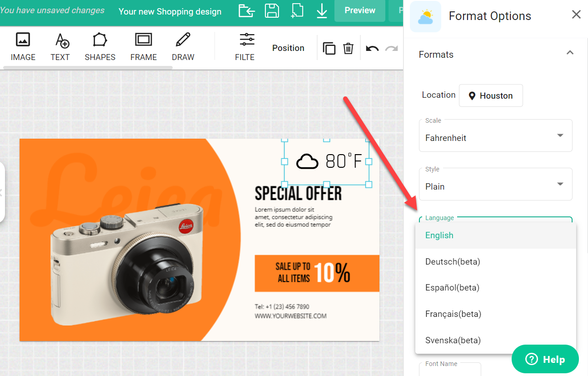Select the camera image on canvas
Viewport: 588px width, 376px height.
(x=127, y=264)
